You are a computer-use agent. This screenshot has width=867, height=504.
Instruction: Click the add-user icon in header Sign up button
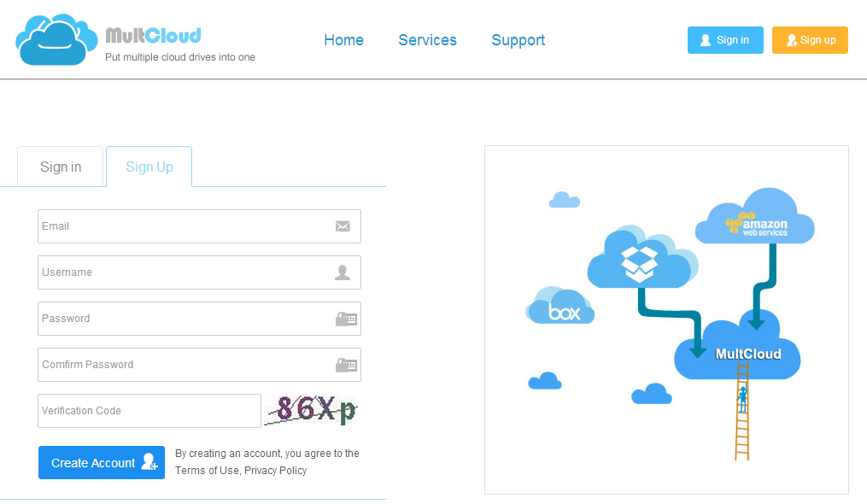click(x=792, y=40)
